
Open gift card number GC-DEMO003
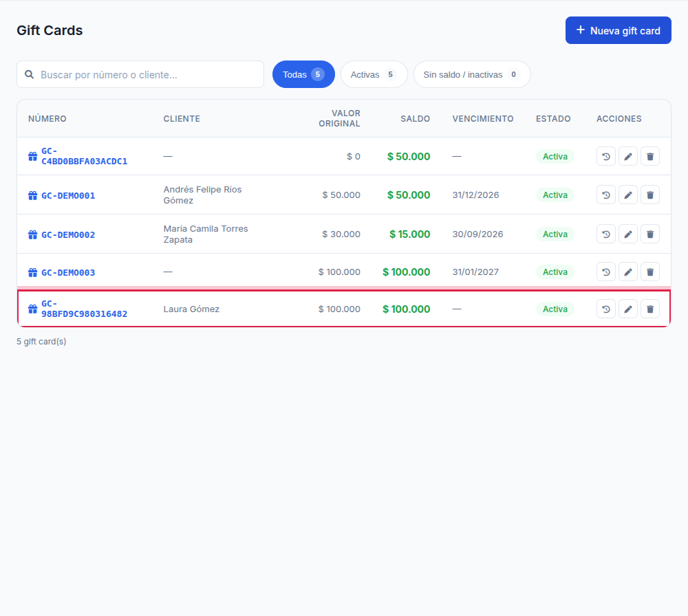point(68,273)
